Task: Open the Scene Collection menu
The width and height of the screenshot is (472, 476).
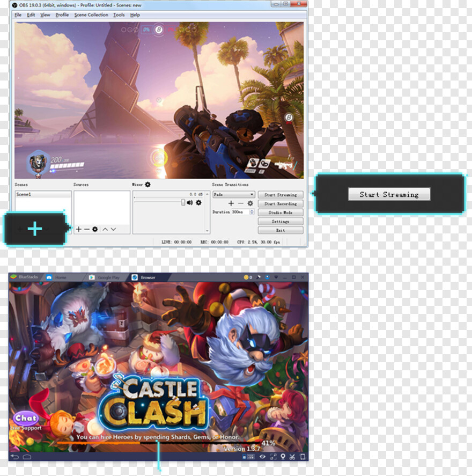Action: [x=91, y=15]
